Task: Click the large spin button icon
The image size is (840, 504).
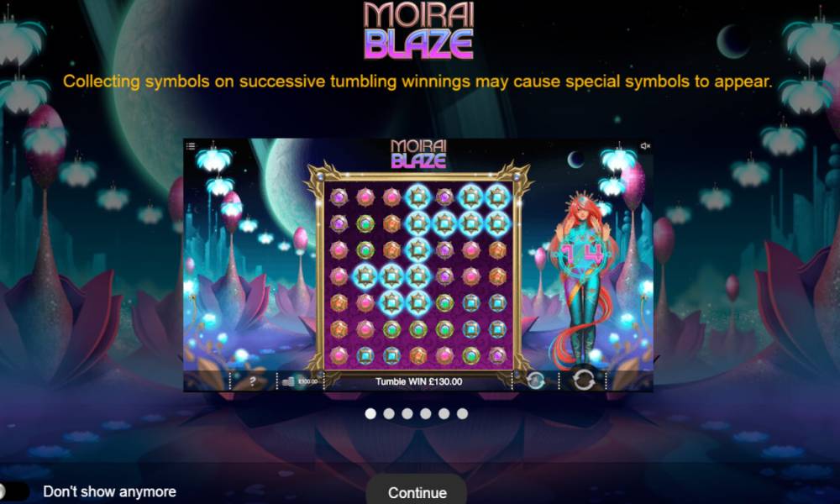Action: [583, 381]
